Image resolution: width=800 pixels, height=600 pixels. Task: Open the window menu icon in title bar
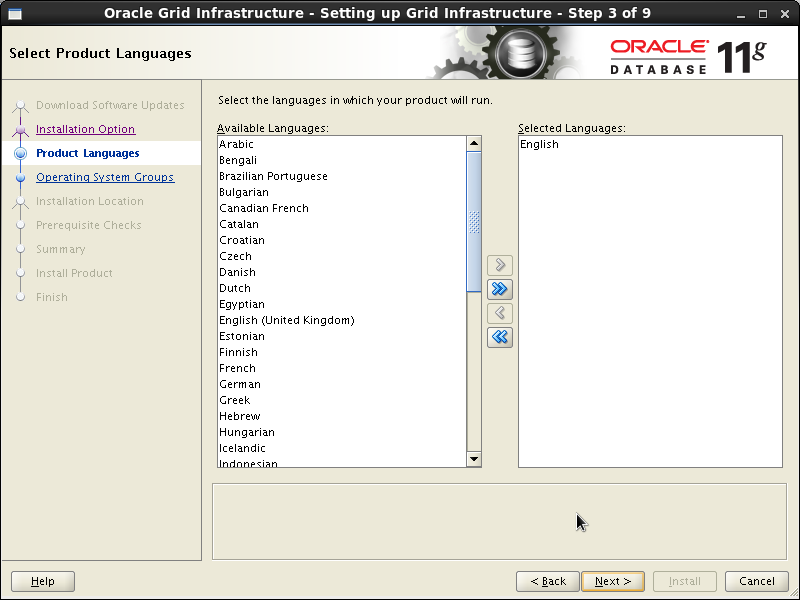click(15, 14)
